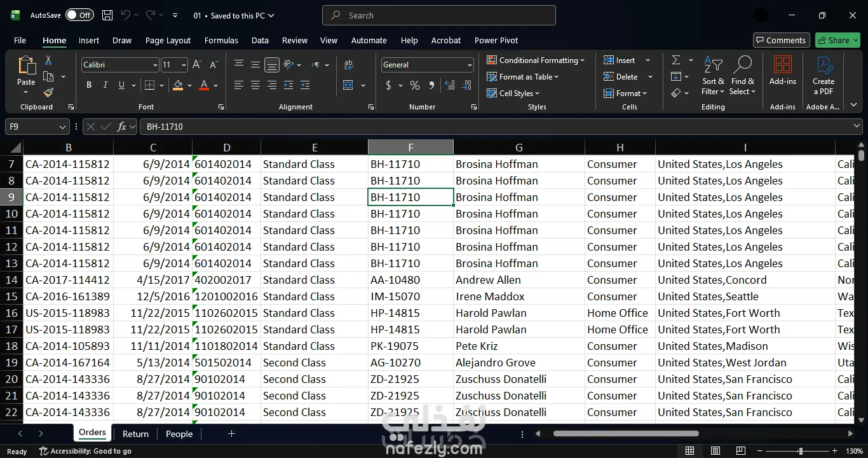This screenshot has width=868, height=458.
Task: Decrease font size with smaller A icon
Action: [214, 65]
